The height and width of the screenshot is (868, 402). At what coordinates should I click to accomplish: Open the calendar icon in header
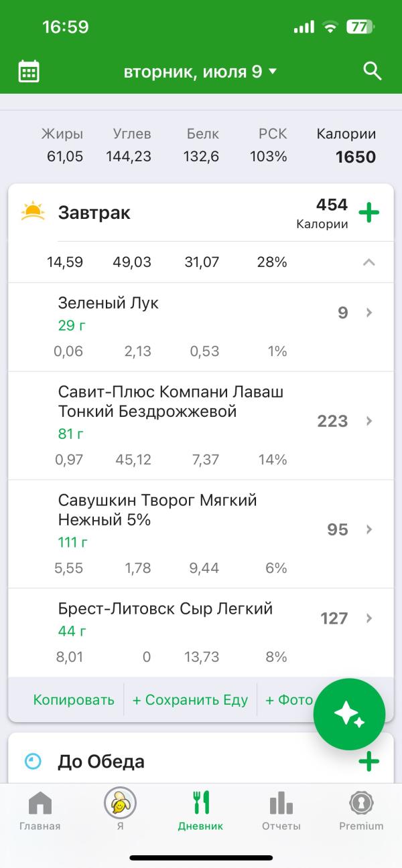pos(29,71)
